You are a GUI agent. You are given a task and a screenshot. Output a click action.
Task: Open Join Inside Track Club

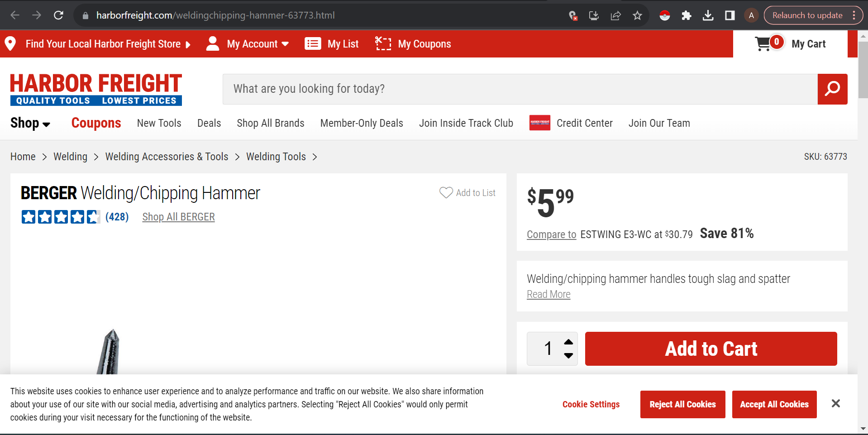click(466, 123)
